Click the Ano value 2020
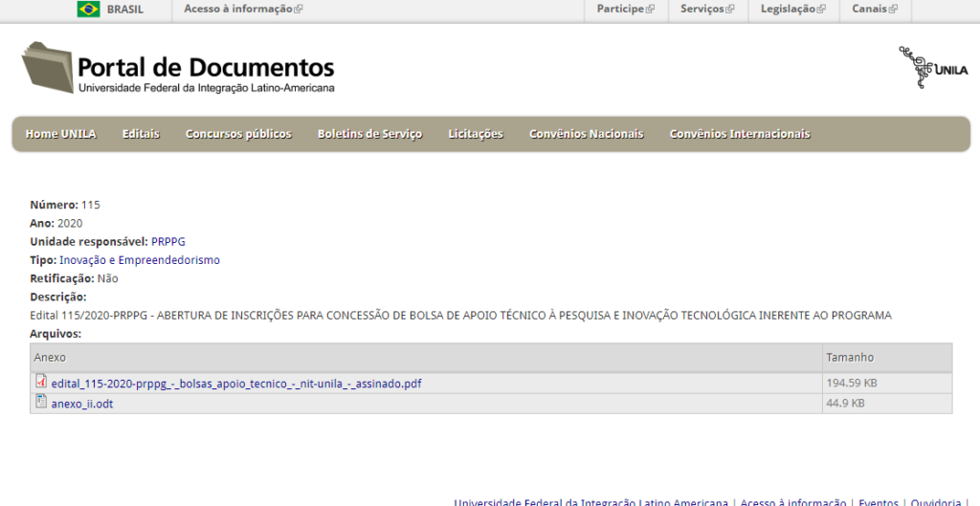 coord(70,223)
